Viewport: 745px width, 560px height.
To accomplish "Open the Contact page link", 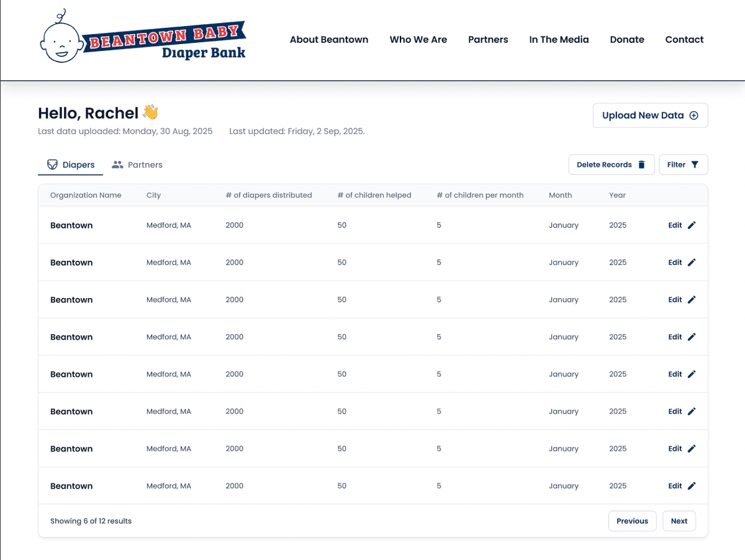I will [x=684, y=40].
